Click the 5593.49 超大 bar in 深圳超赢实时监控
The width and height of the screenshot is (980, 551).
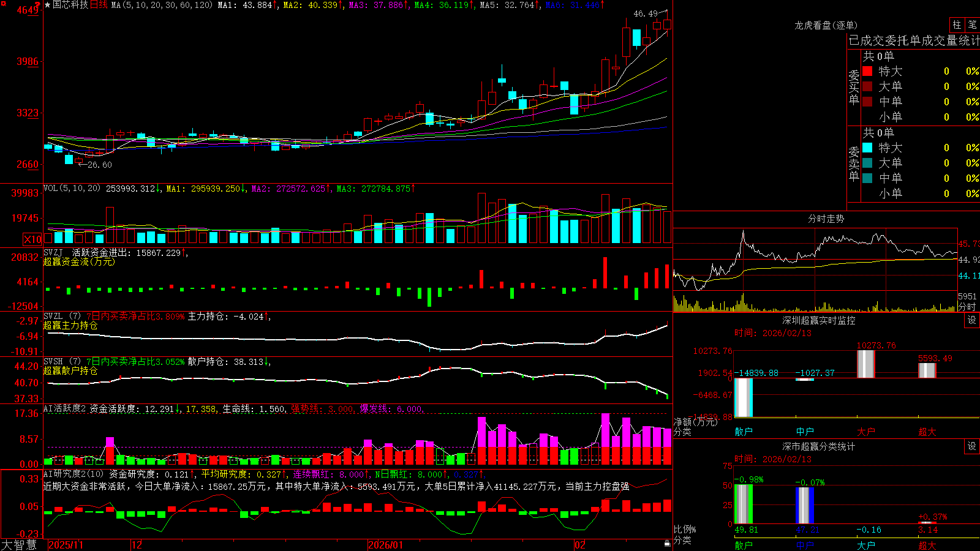click(x=927, y=370)
